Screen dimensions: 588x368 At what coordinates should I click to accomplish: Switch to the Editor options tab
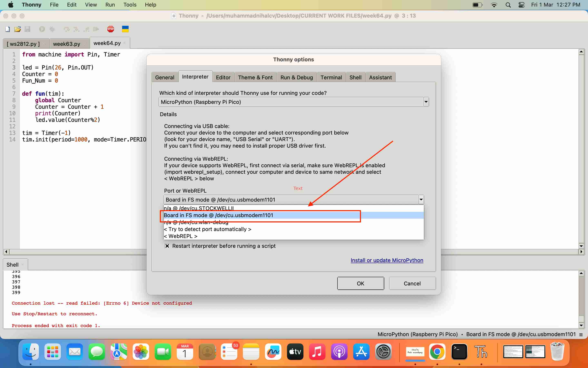[223, 77]
